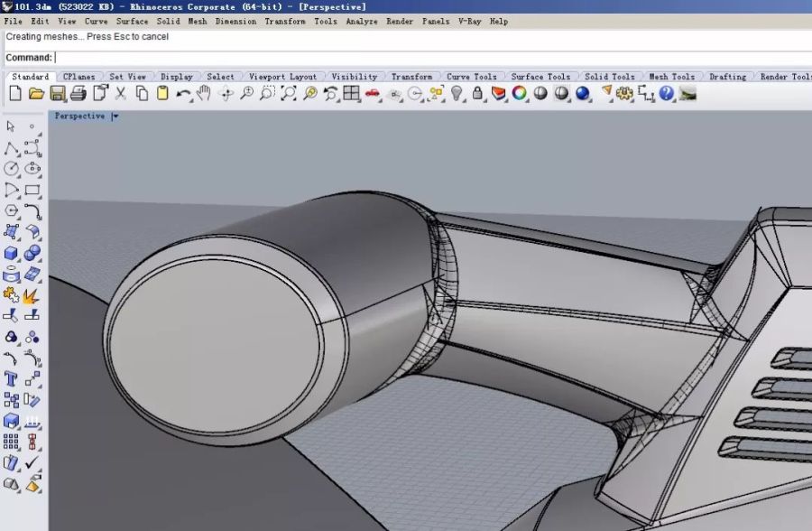Toggle shaded viewport display sphere icon
The width and height of the screenshot is (812, 531).
click(x=562, y=93)
